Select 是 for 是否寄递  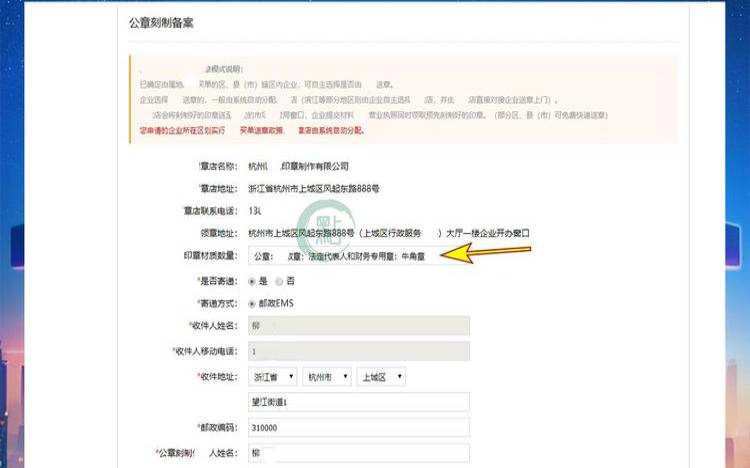coord(252,281)
